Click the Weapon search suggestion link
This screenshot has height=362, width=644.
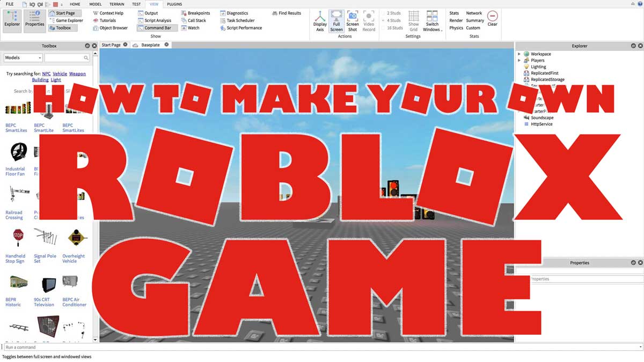pos(77,73)
